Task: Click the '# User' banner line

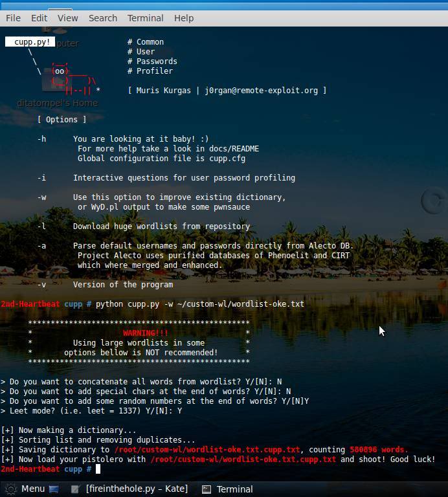Action: click(x=141, y=52)
